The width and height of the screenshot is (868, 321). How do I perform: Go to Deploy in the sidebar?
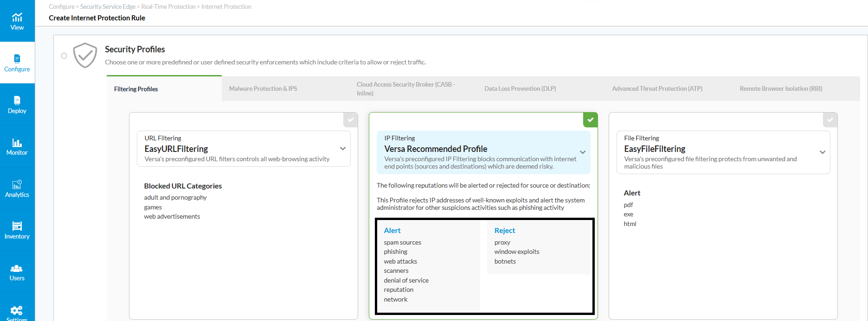coord(17,105)
